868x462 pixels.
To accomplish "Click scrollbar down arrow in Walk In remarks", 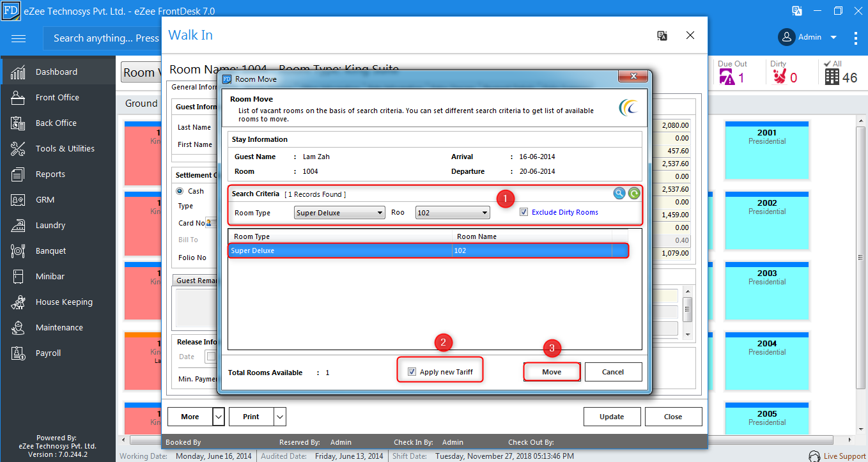I will click(688, 334).
